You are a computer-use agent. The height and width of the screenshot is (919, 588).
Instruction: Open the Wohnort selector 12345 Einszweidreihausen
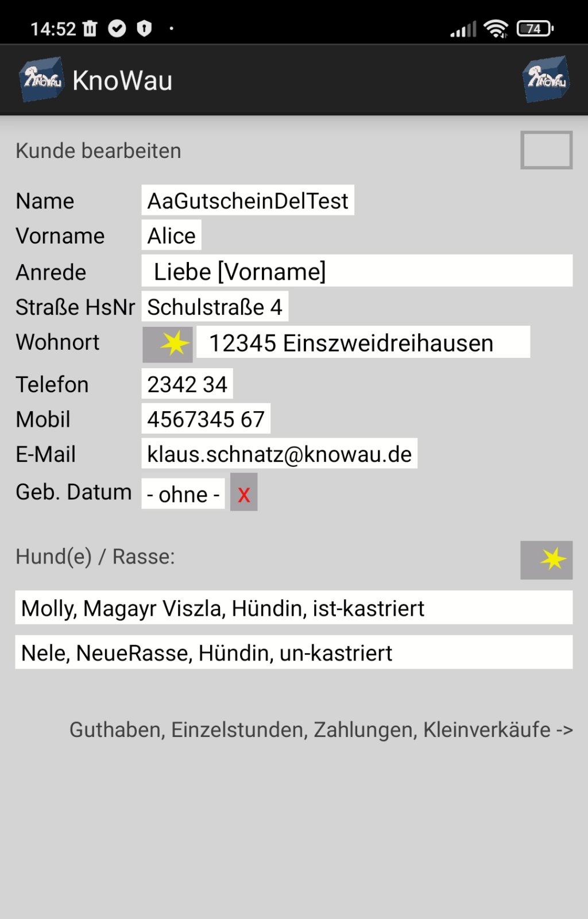tap(363, 342)
